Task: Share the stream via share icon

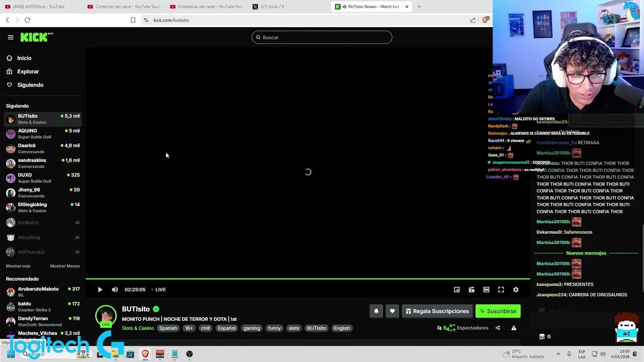Action: [498, 328]
